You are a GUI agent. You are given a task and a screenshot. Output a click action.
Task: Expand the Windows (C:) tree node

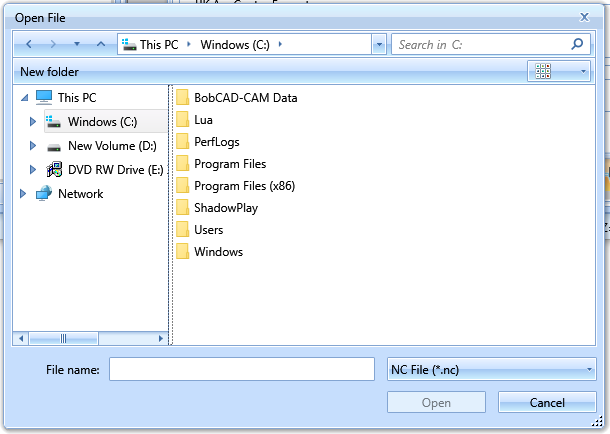click(33, 122)
